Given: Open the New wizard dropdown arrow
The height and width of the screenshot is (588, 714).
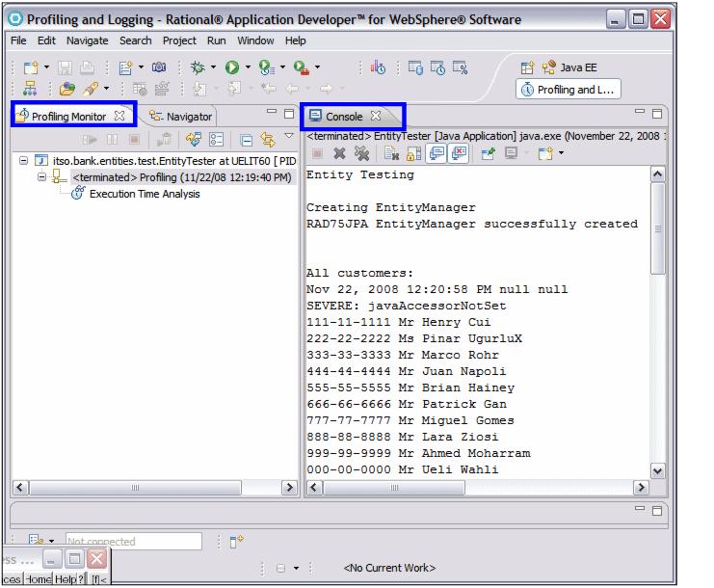Looking at the screenshot, I should pos(46,67).
